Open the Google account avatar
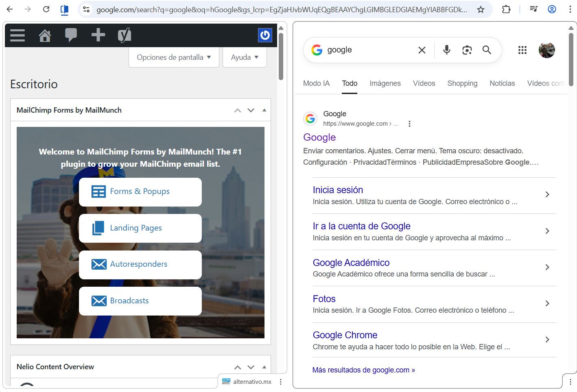The width and height of the screenshot is (577, 392). pos(547,50)
